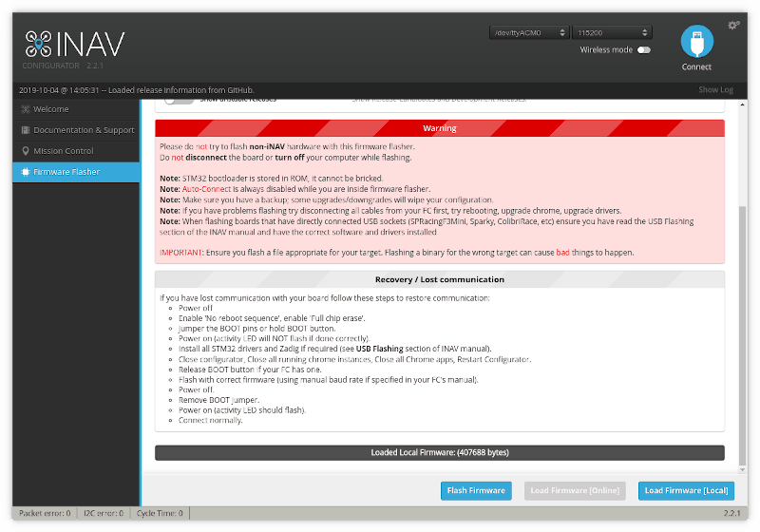This screenshot has width=760, height=532.
Task: Toggle the show unstable releases switch
Action: point(177,99)
